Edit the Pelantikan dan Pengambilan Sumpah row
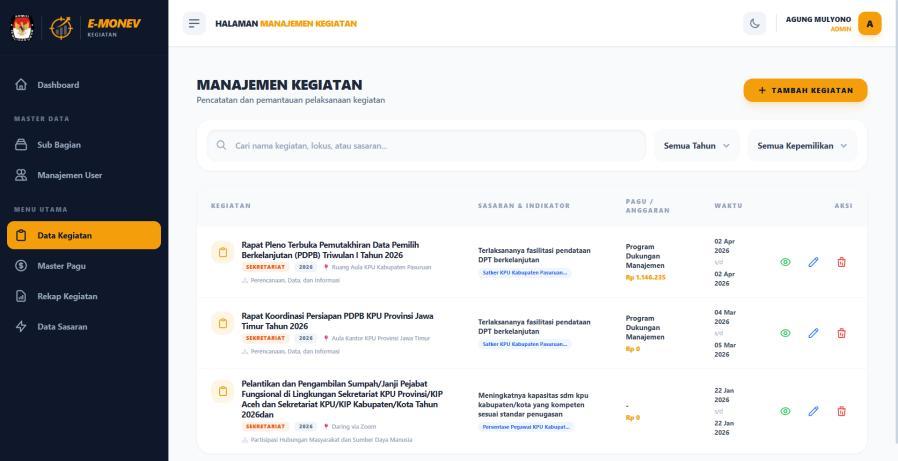Image resolution: width=898 pixels, height=461 pixels. 813,411
